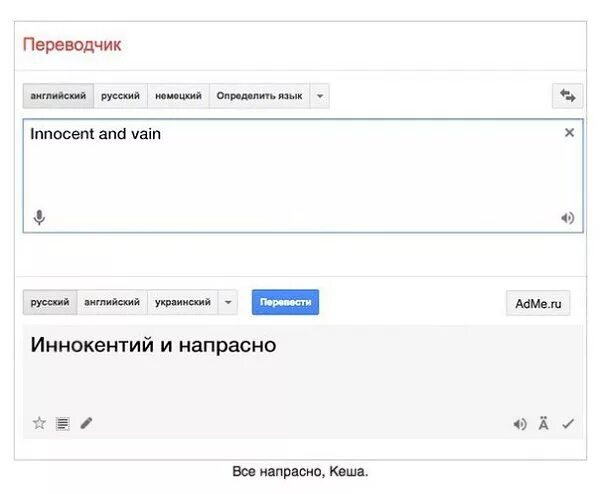Expand the source language dropdown arrow
The height and width of the screenshot is (494, 600).
pos(320,96)
